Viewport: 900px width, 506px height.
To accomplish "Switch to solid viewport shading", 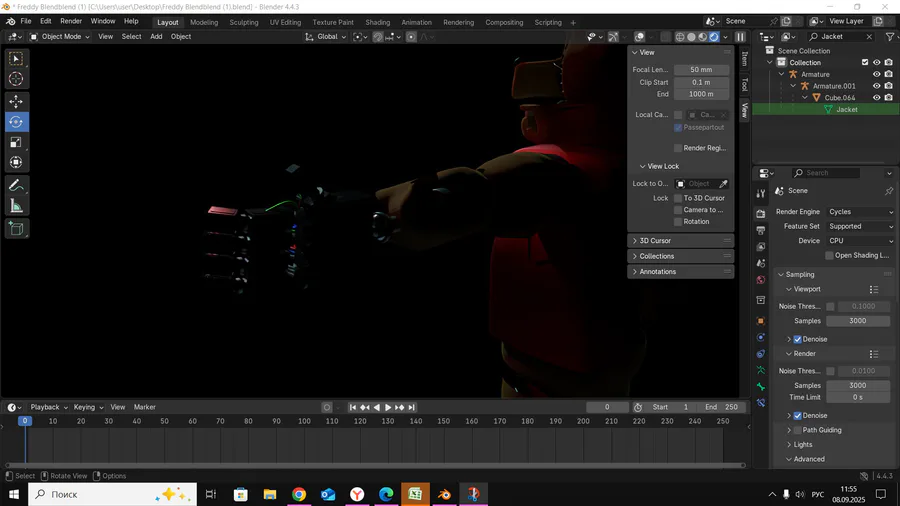I will [x=691, y=37].
